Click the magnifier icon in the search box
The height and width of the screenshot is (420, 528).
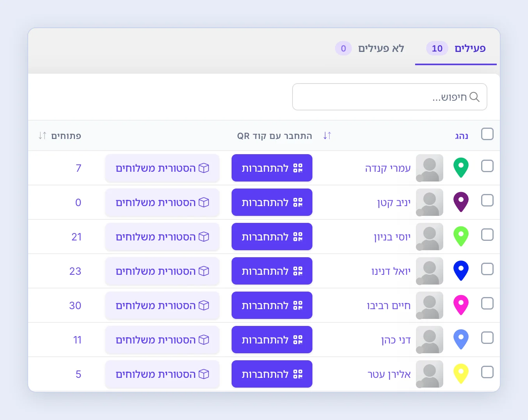tap(474, 97)
